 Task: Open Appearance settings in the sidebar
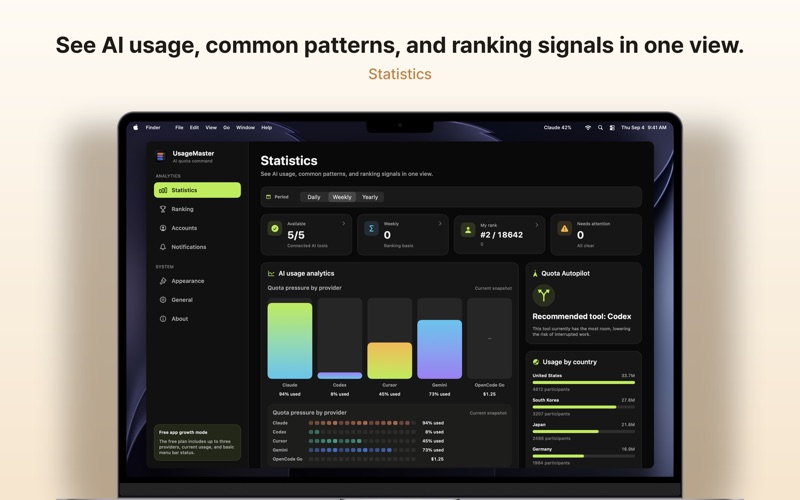(x=197, y=281)
